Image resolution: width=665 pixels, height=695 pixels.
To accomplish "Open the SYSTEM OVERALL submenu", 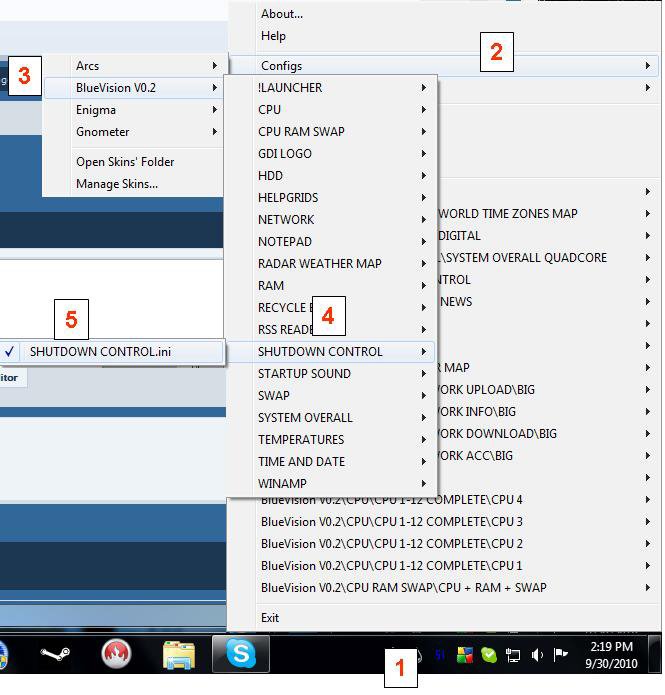I will coord(331,418).
